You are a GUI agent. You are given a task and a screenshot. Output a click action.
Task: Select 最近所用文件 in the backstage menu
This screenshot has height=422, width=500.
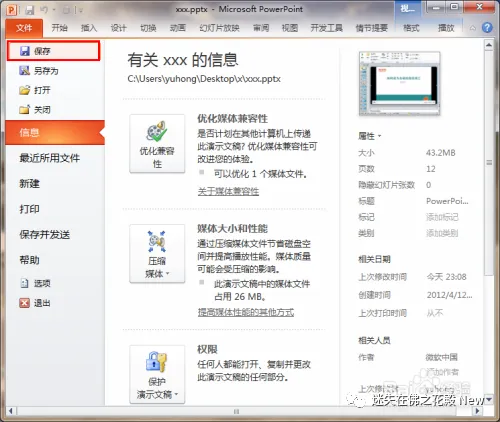pos(50,158)
